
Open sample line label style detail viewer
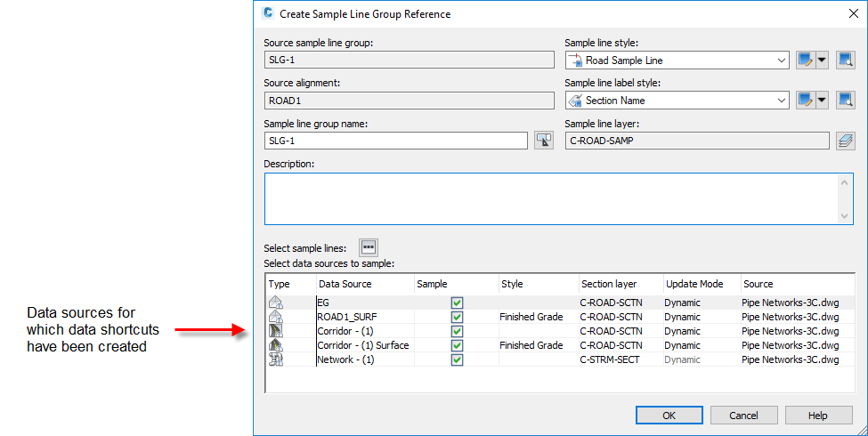[x=845, y=101]
